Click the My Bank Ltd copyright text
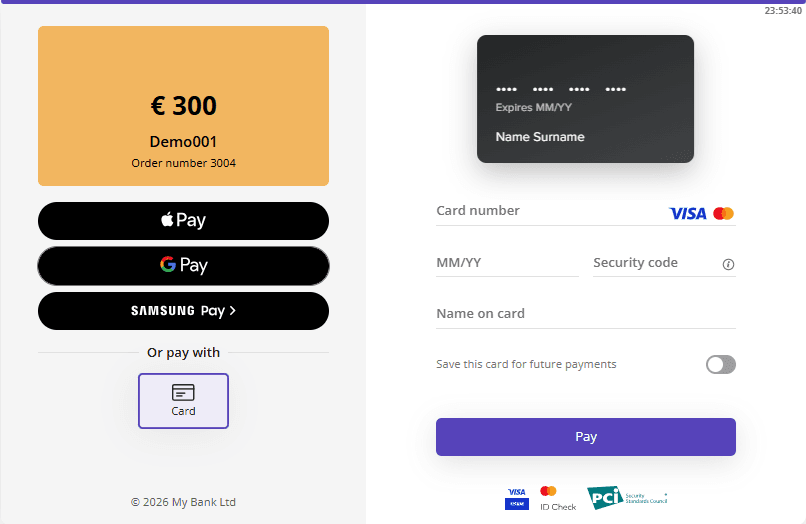This screenshot has width=806, height=524. coord(183,502)
